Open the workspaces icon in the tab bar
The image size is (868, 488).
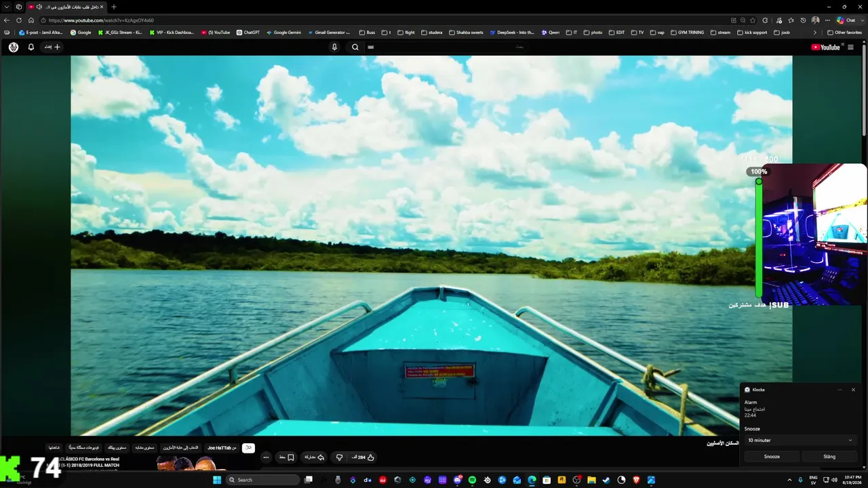[18, 7]
